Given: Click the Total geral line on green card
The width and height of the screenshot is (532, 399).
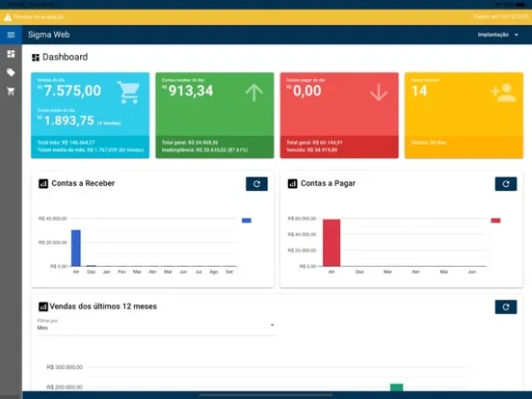Looking at the screenshot, I should coord(190,143).
